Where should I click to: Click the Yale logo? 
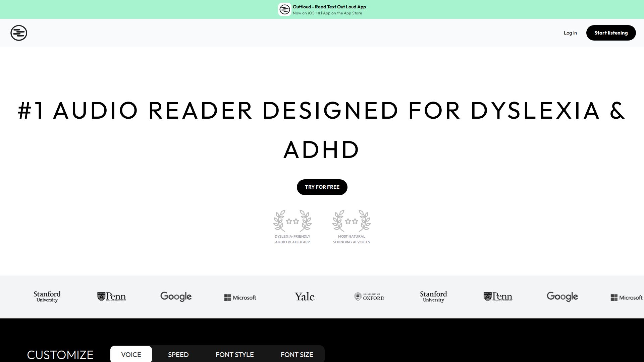tap(304, 297)
